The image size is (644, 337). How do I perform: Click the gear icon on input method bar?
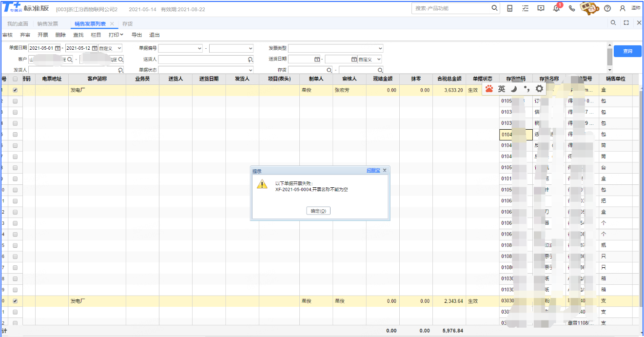[539, 89]
